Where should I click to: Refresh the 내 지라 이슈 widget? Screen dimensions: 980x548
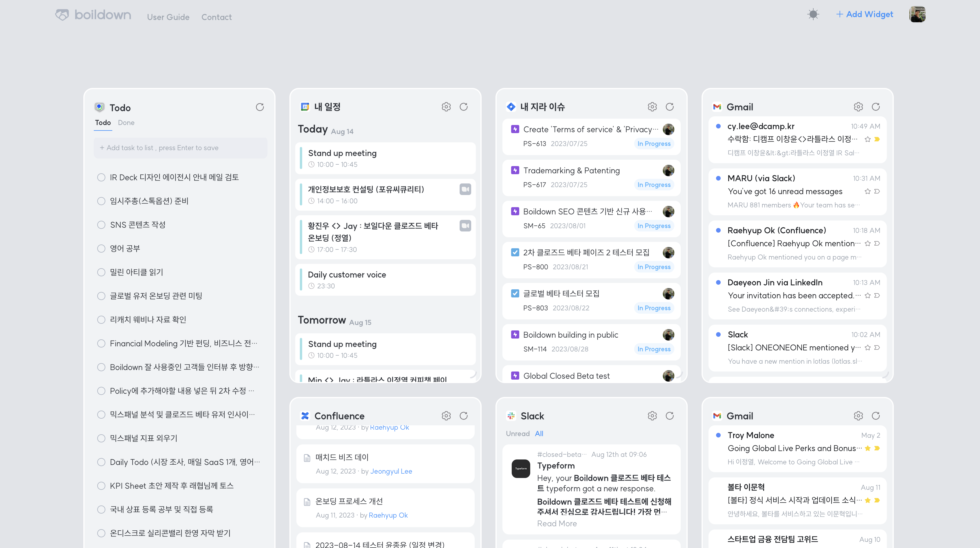click(x=669, y=107)
